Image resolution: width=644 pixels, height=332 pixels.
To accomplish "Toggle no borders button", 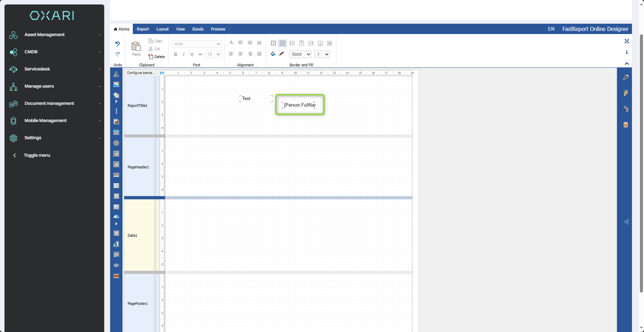I will click(282, 43).
